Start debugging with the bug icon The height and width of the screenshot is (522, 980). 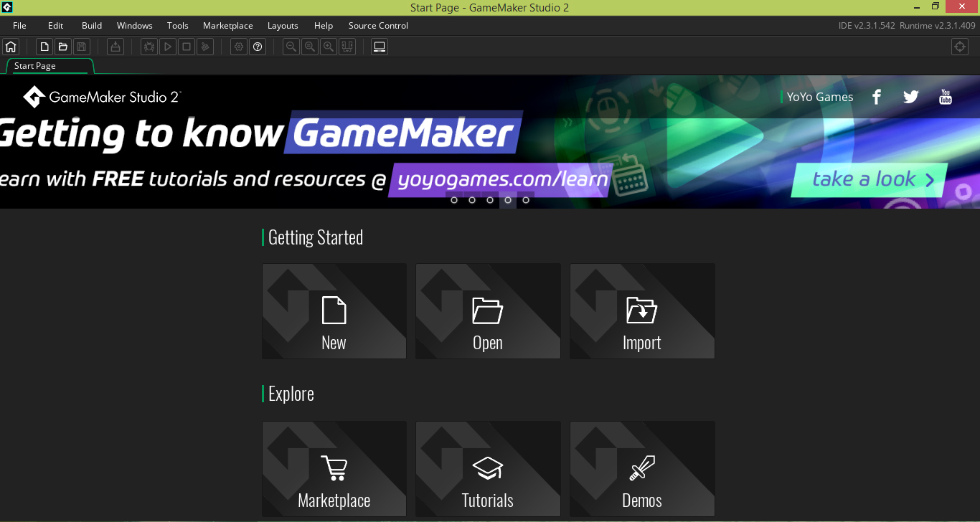click(x=149, y=47)
